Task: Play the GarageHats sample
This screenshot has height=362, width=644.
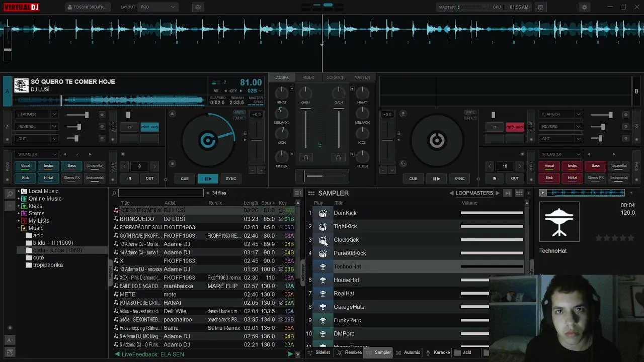Action: [323, 307]
